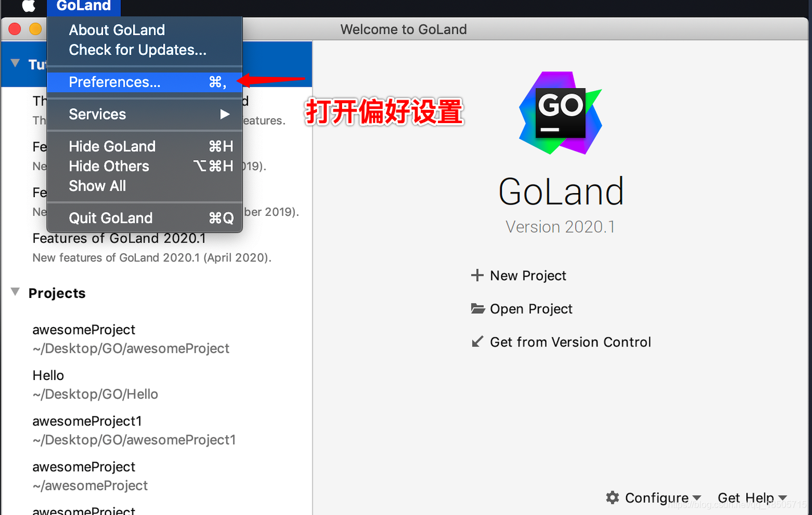Click the folder icon beside Open Project
The image size is (812, 515).
(478, 308)
